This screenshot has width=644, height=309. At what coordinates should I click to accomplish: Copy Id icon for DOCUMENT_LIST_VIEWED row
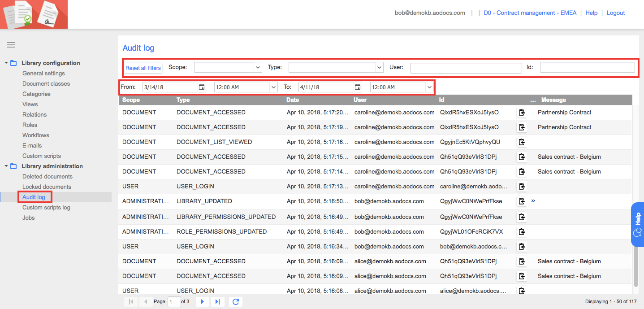522,142
